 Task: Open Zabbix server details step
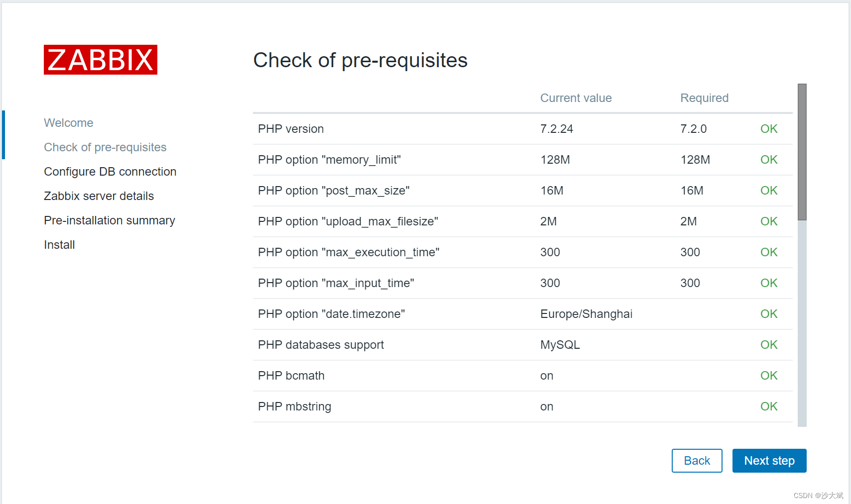coord(99,196)
